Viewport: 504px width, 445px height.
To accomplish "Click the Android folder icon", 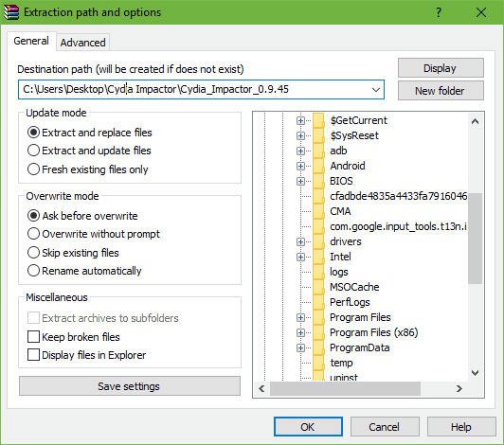I will coord(318,166).
